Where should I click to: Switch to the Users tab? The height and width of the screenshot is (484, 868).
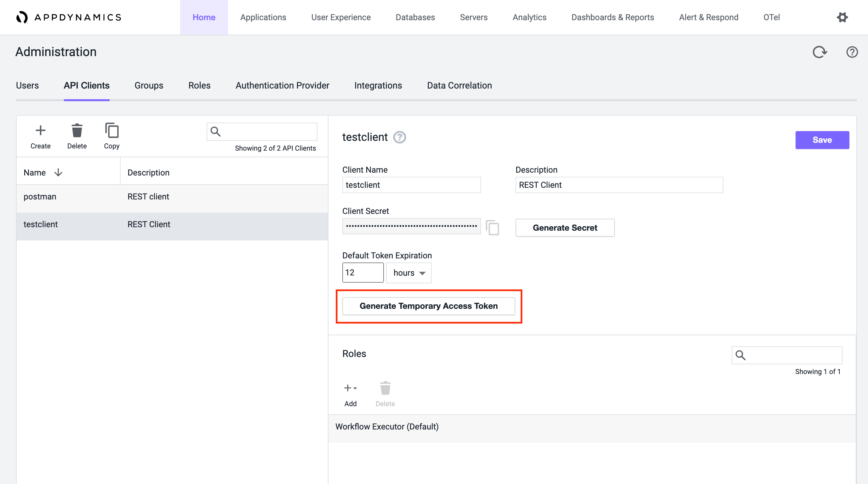pos(27,86)
